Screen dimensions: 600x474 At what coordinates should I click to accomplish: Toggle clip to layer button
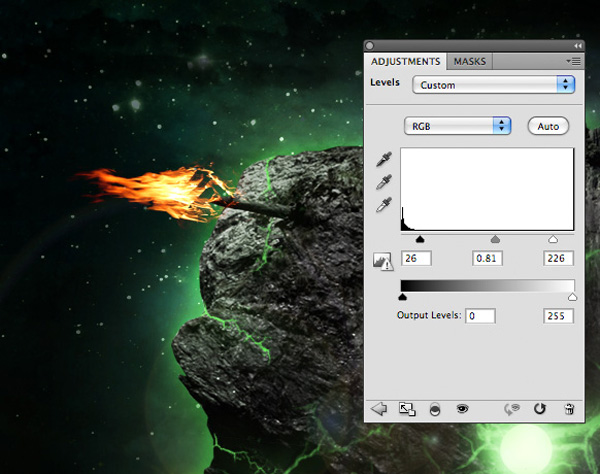click(435, 409)
